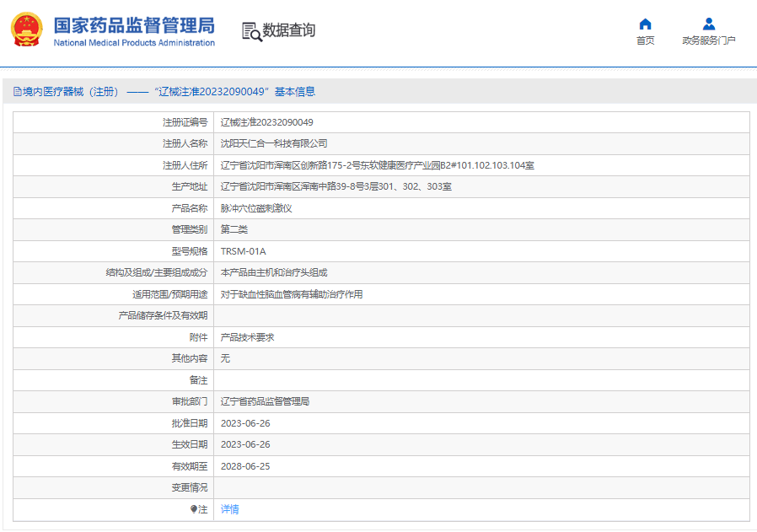Select approving department 辽宁省药品监督管理局

pos(265,401)
